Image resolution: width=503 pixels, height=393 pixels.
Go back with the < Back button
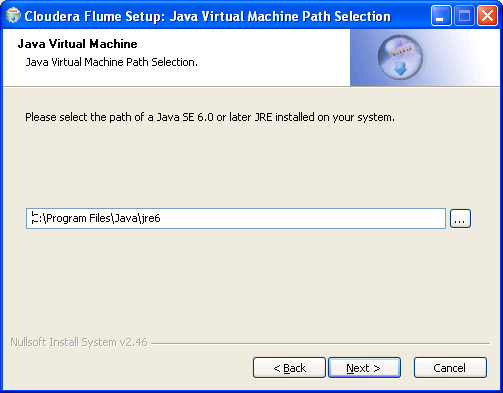tap(289, 368)
